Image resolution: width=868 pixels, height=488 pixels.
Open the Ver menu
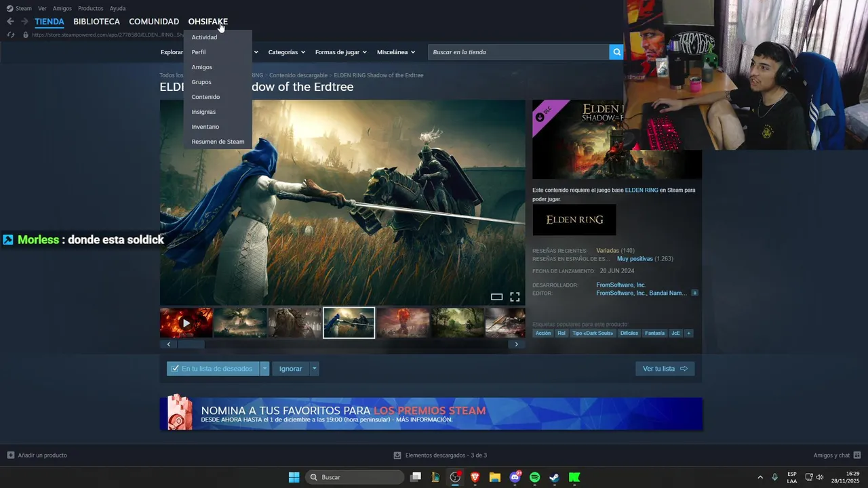click(x=42, y=8)
